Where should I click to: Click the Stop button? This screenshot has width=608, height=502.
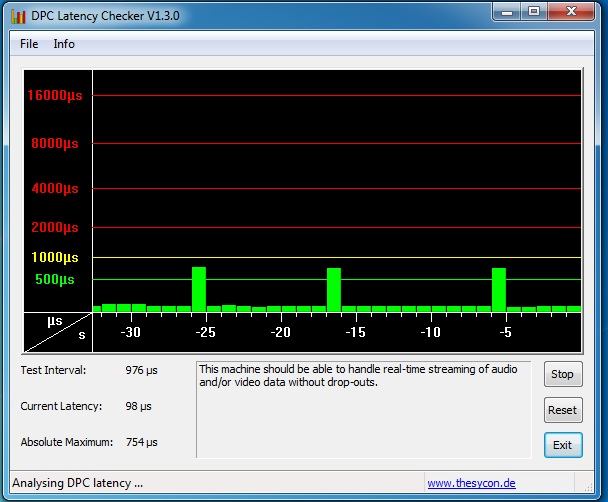point(563,374)
